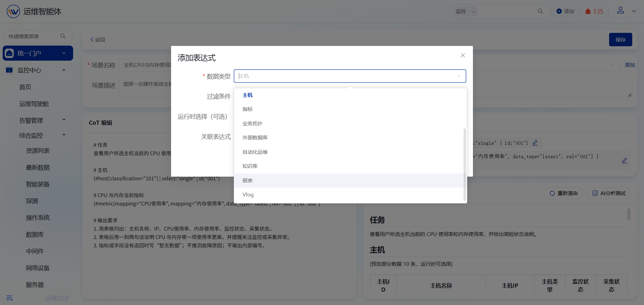Expand 告警管理 submenu

tap(64, 120)
